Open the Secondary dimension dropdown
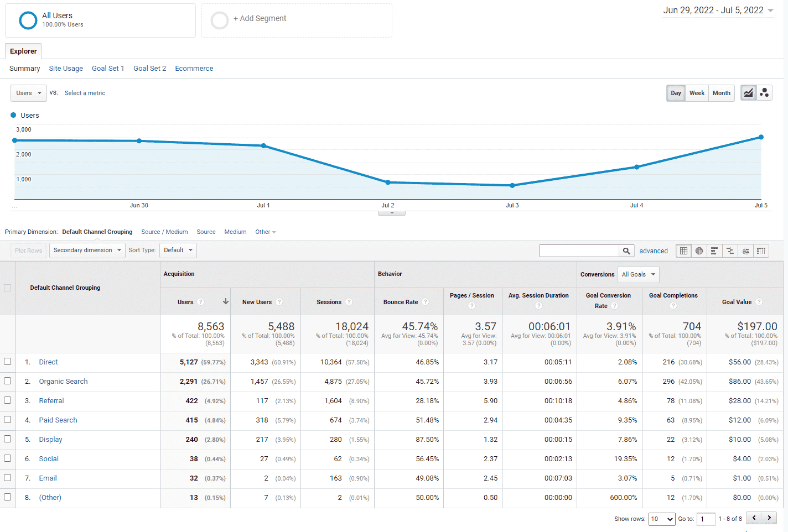Viewport: 788px width, 532px height. coord(87,250)
